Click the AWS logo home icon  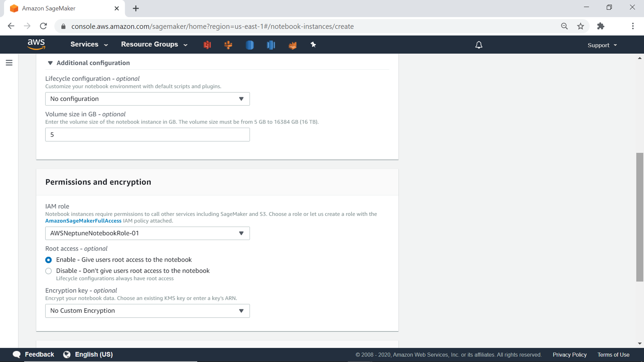point(36,44)
